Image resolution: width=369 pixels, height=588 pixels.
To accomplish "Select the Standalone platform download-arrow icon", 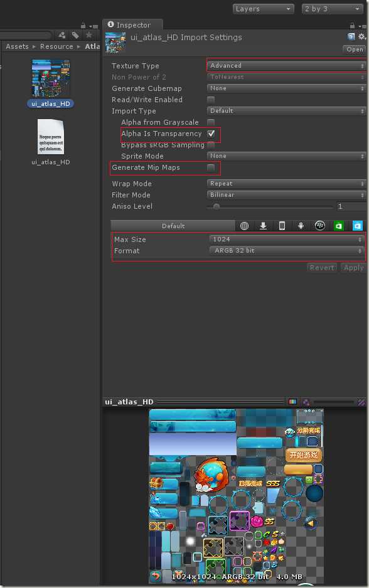I will point(263,226).
